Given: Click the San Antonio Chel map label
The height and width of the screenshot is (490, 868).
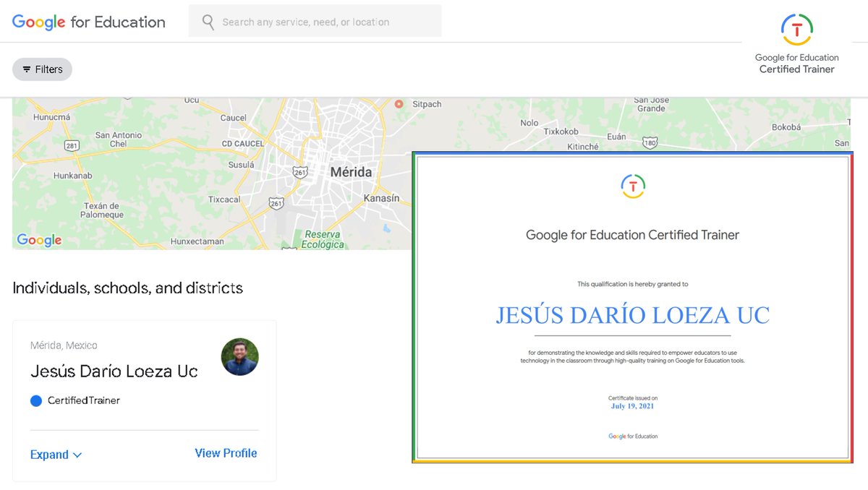Looking at the screenshot, I should (x=119, y=139).
